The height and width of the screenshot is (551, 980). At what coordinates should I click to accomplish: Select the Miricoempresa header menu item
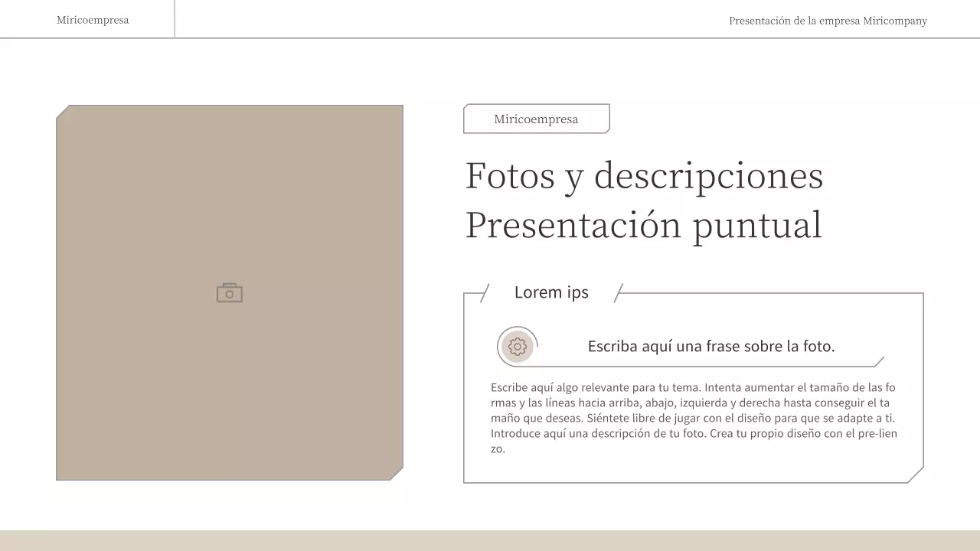coord(92,19)
